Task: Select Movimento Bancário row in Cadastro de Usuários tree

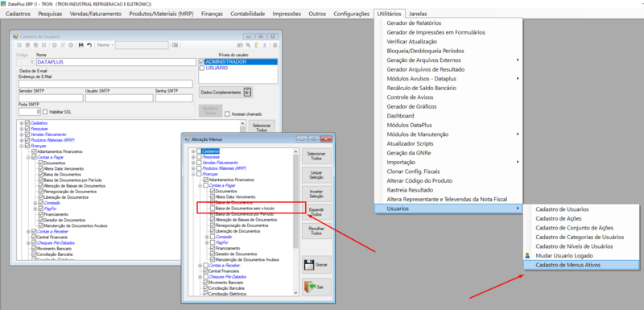Action: [x=54, y=249]
